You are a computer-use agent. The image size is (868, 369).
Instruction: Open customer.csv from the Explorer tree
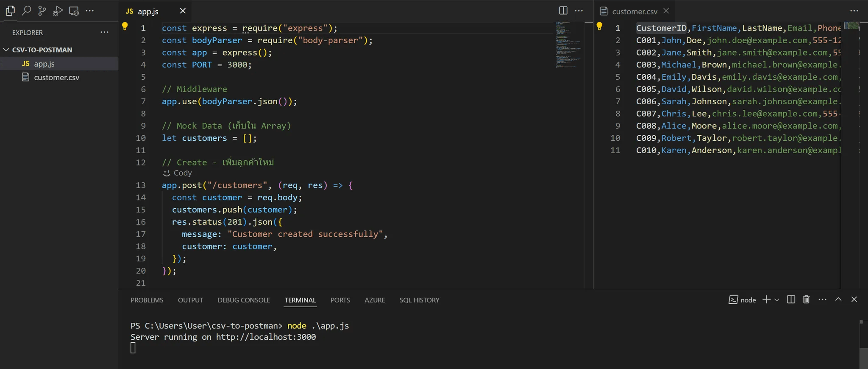pos(59,77)
